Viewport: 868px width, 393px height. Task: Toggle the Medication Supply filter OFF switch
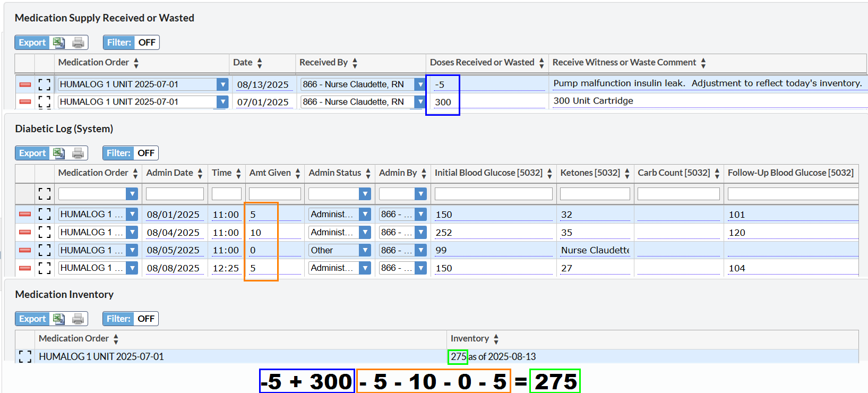[147, 42]
